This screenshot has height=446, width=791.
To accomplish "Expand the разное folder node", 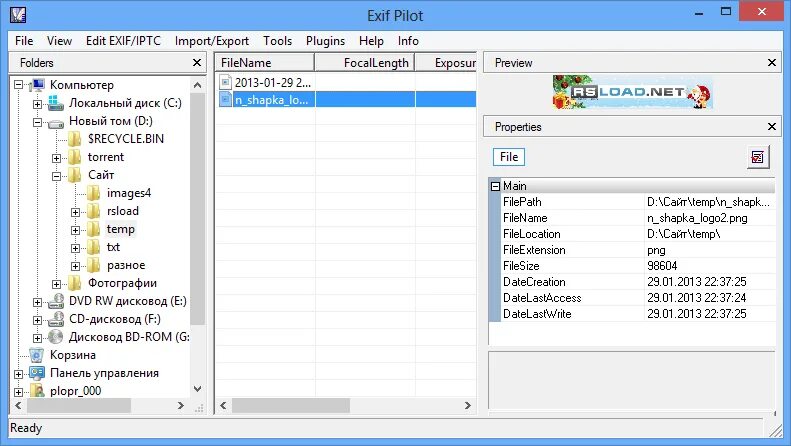I will click(75, 266).
